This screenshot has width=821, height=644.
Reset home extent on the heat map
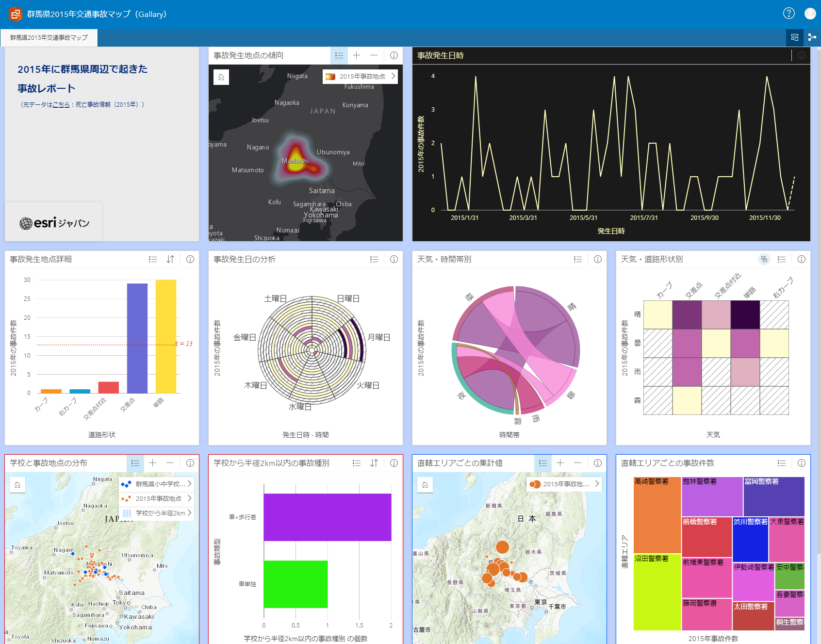point(221,77)
